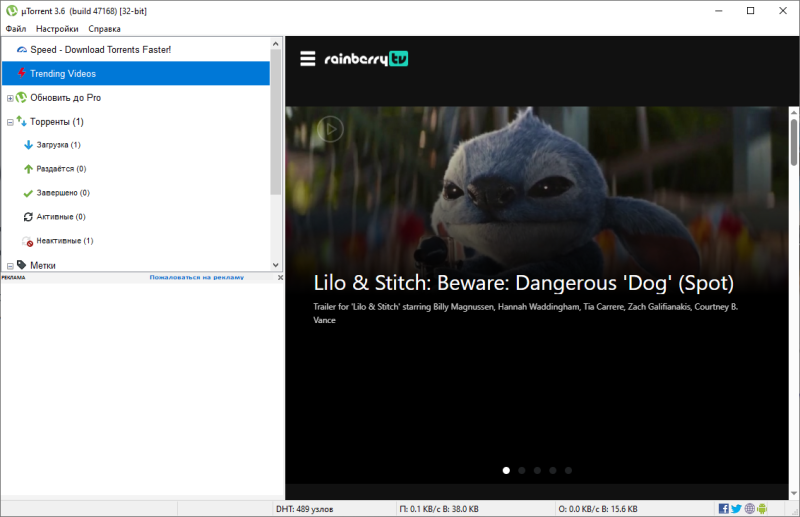Click the sidebar vertical scrollbar thumb
Screen dimensions: 800x517
point(276,121)
